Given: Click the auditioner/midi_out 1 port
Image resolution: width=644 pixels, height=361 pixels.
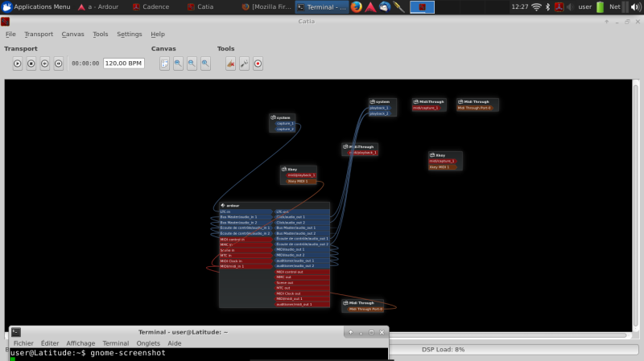Looking at the screenshot, I should 302,305.
